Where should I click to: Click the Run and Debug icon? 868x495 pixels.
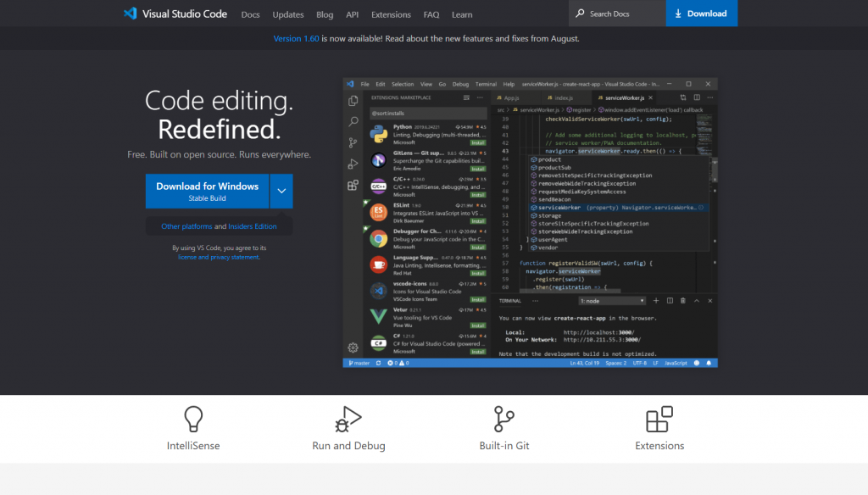[348, 419]
